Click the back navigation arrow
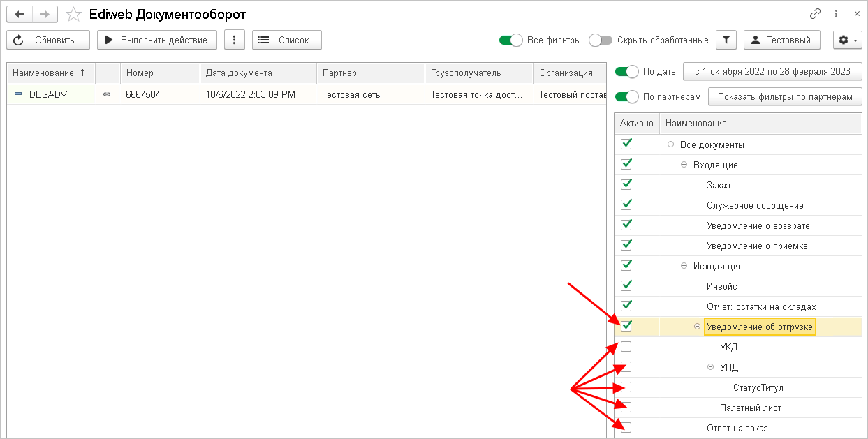The width and height of the screenshot is (868, 439). (20, 14)
